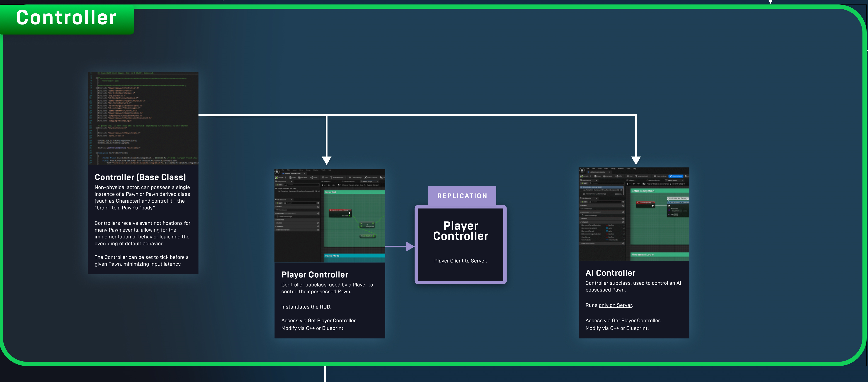Open Viewport tab in AIController_Monster editor

pyautogui.click(x=631, y=180)
